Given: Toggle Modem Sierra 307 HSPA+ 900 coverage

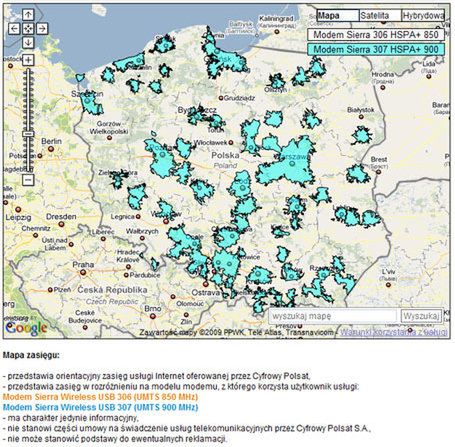Looking at the screenshot, I should 376,49.
